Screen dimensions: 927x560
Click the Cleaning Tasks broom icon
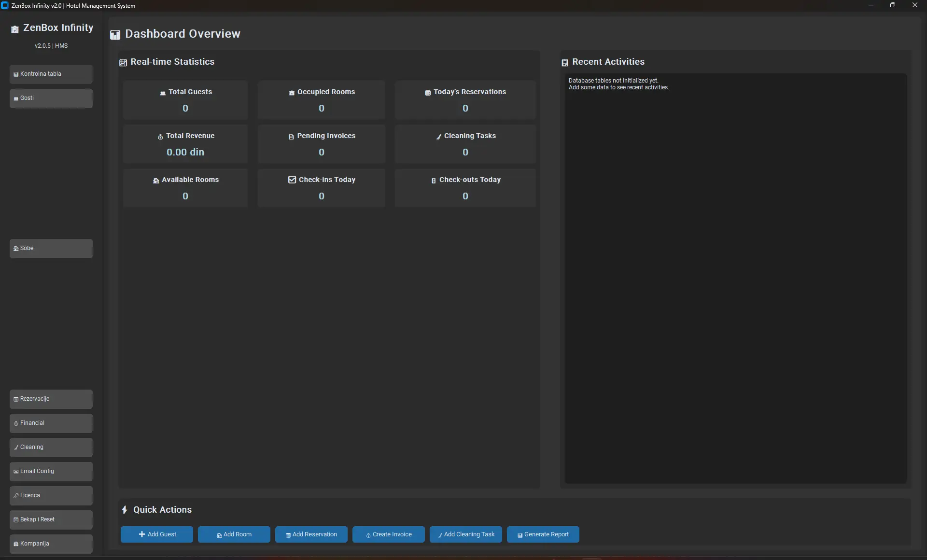(x=439, y=137)
